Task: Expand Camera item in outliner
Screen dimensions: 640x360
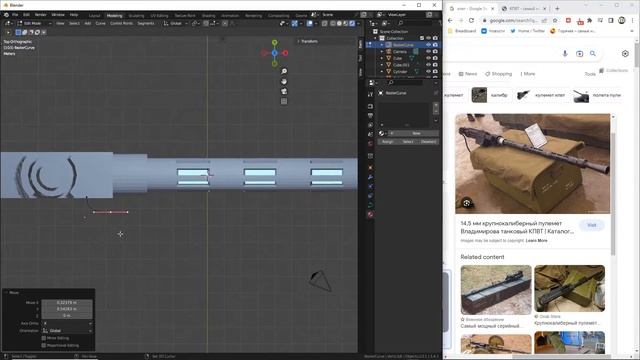Action: pos(382,51)
